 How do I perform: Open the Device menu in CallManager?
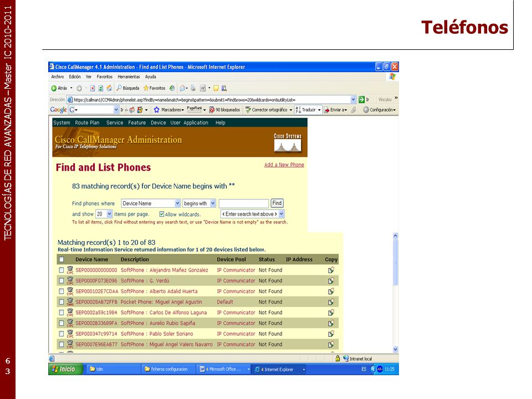(158, 122)
